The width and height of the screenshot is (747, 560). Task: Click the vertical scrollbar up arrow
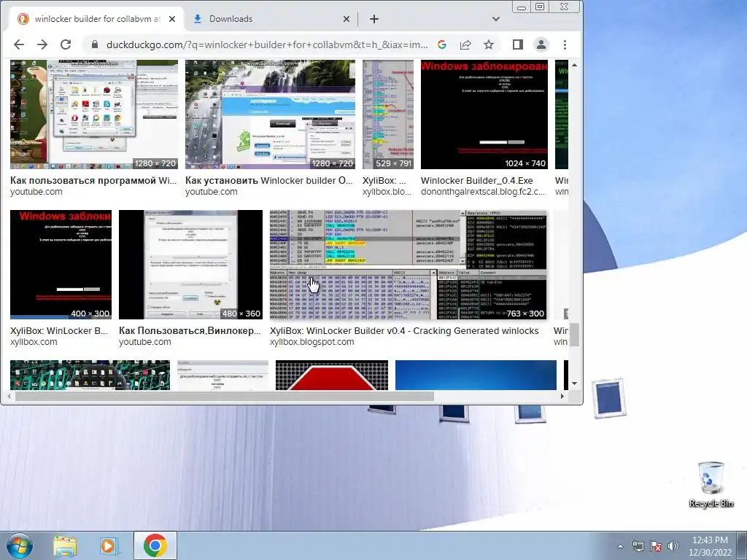pos(575,65)
